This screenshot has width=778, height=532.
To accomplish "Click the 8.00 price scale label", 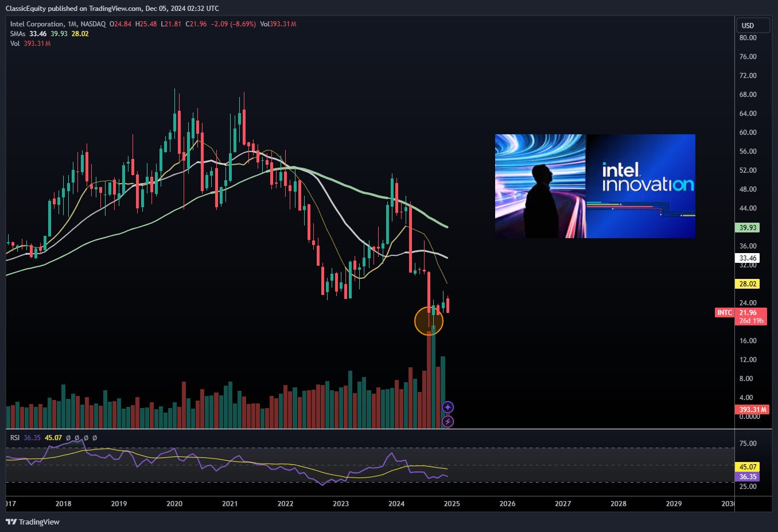I will click(x=746, y=379).
